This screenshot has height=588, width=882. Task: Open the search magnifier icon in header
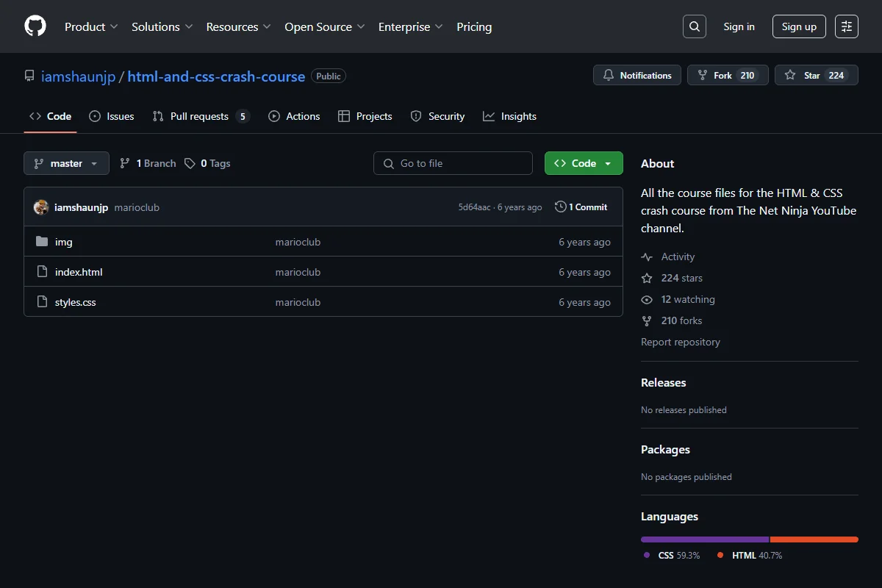point(695,26)
